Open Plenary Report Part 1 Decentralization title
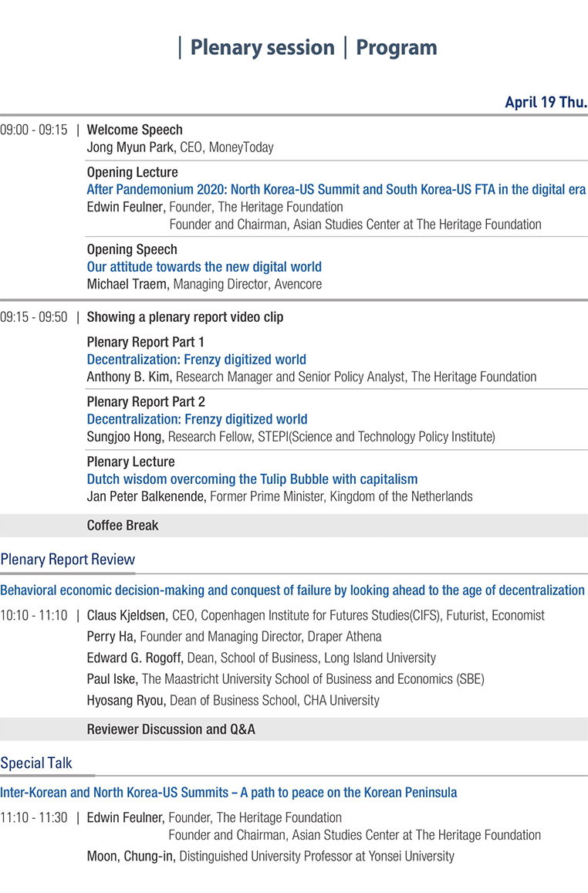 [196, 360]
